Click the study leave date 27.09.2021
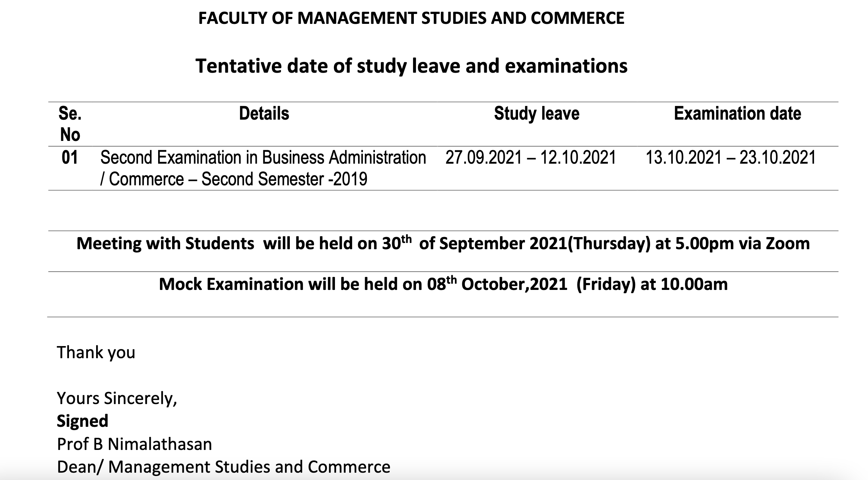The width and height of the screenshot is (868, 480). pos(484,157)
